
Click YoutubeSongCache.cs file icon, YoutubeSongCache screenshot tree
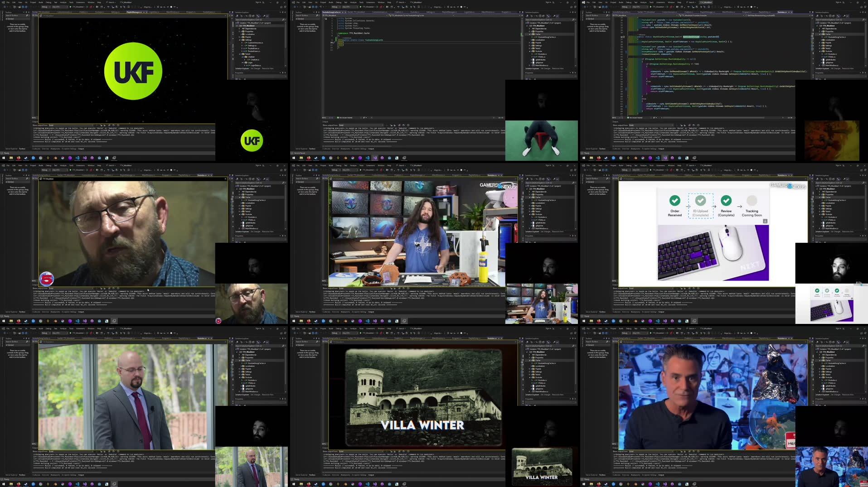click(536, 37)
